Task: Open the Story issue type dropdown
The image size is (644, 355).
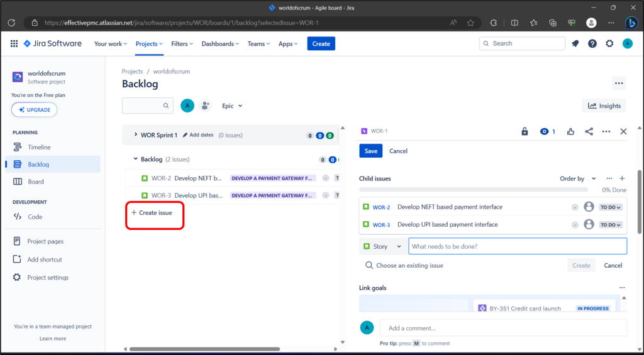Action: tap(382, 246)
